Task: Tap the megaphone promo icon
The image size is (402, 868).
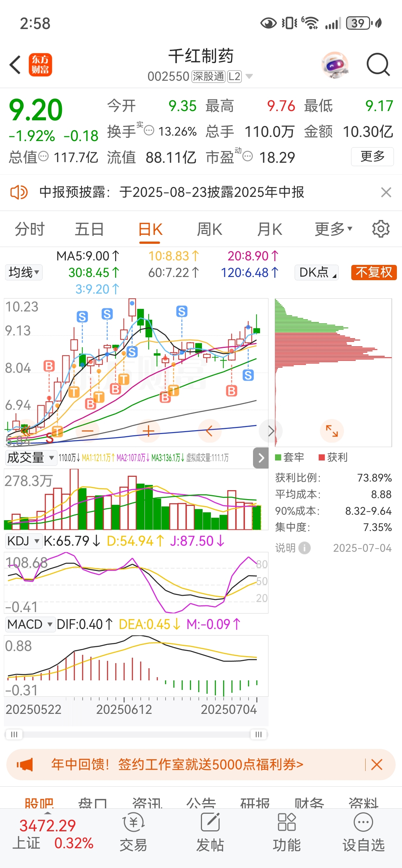Action: pyautogui.click(x=25, y=765)
